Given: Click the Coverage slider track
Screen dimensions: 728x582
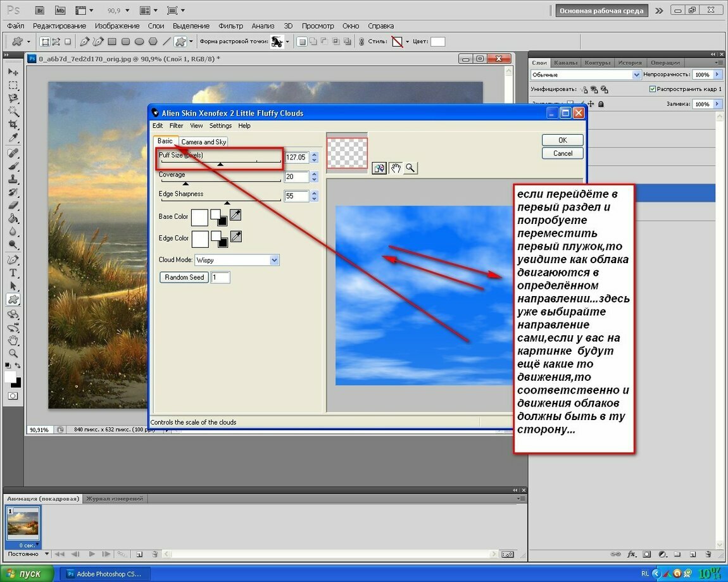Looking at the screenshot, I should coord(220,182).
